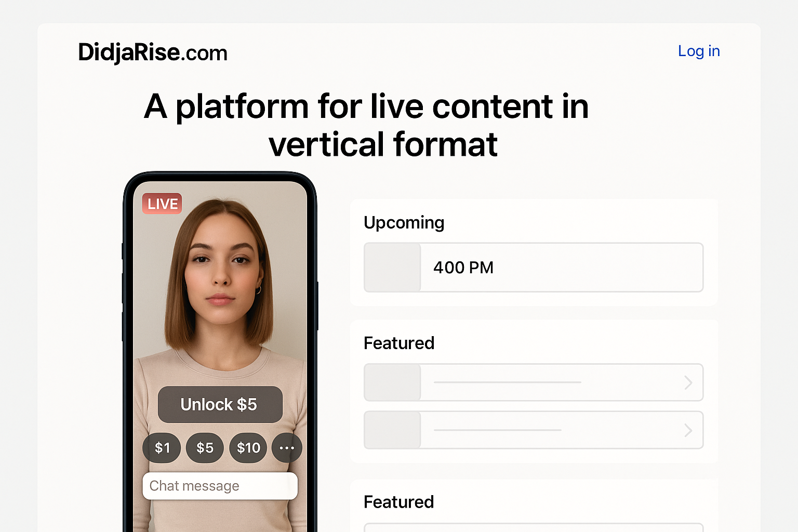Click the first Featured section heading
This screenshot has height=532, width=798.
tap(399, 343)
